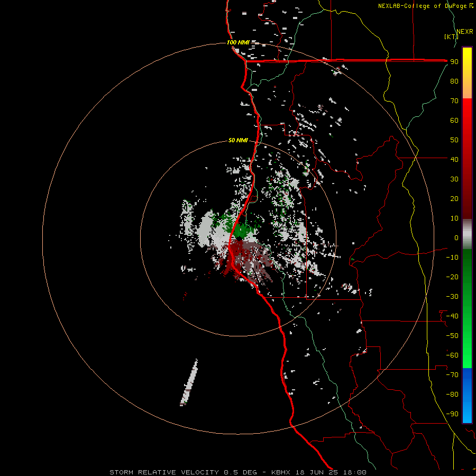Screen dimensions: 476x476
Task: Click the yellow top segment of color bar
Action: coord(467,73)
